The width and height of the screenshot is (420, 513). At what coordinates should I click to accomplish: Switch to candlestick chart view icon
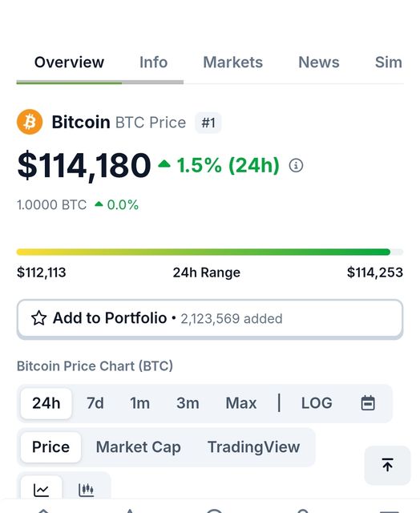87,490
